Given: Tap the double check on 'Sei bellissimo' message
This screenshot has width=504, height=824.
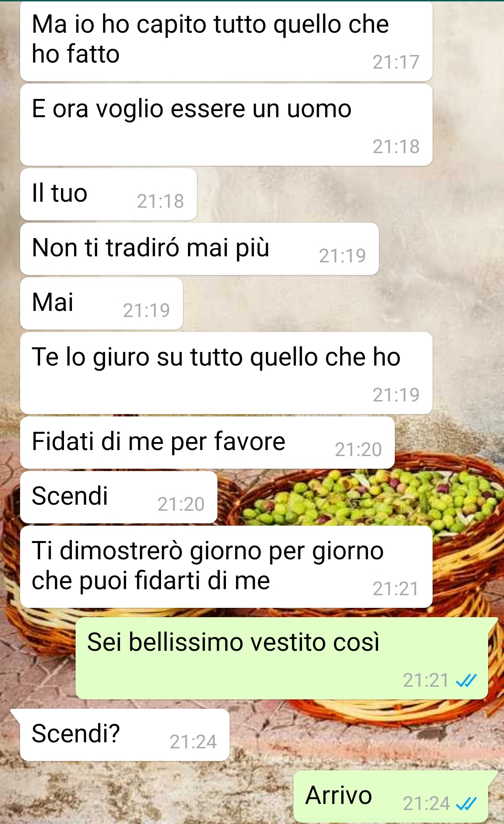Looking at the screenshot, I should (466, 681).
